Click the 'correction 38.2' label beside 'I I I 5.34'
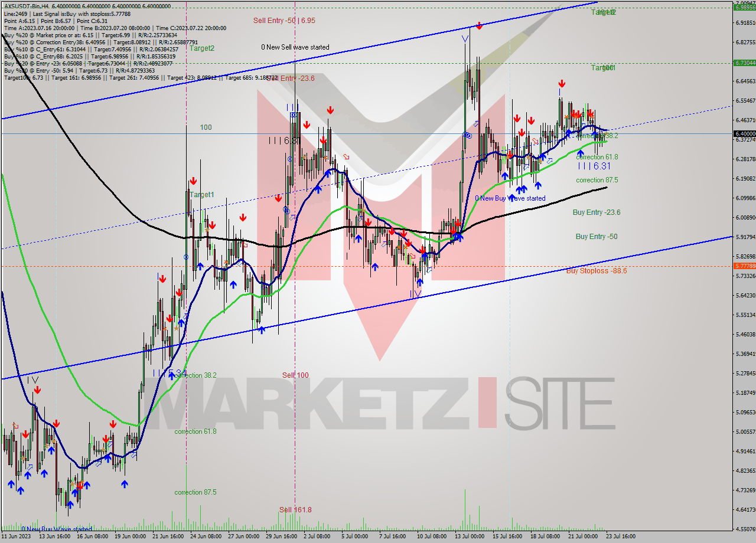756x543 pixels. [x=196, y=375]
